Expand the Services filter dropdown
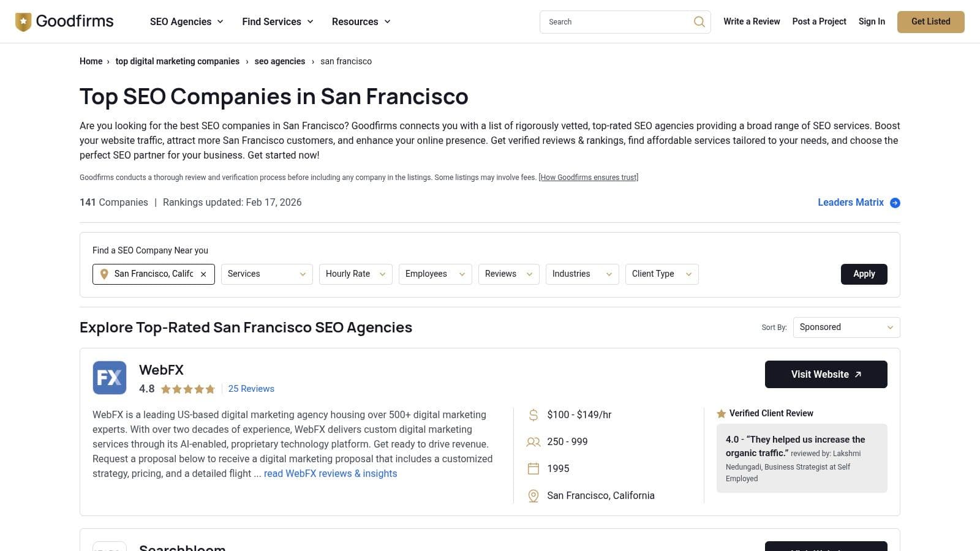980x551 pixels. click(x=267, y=274)
